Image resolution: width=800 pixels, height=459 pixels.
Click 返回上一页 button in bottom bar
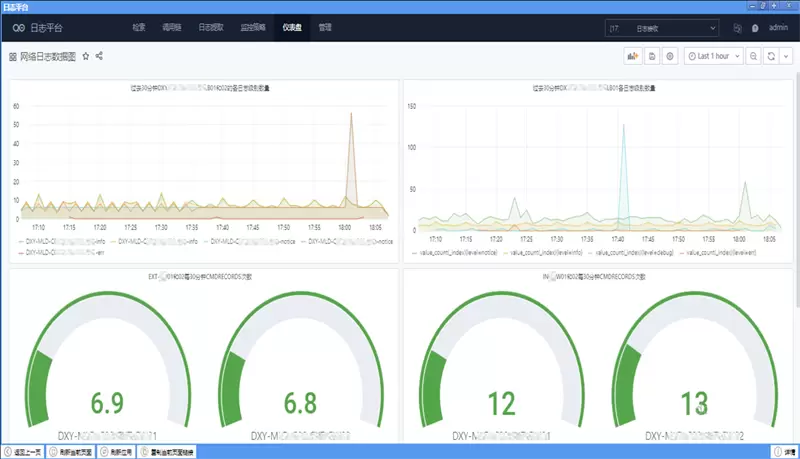pyautogui.click(x=25, y=452)
